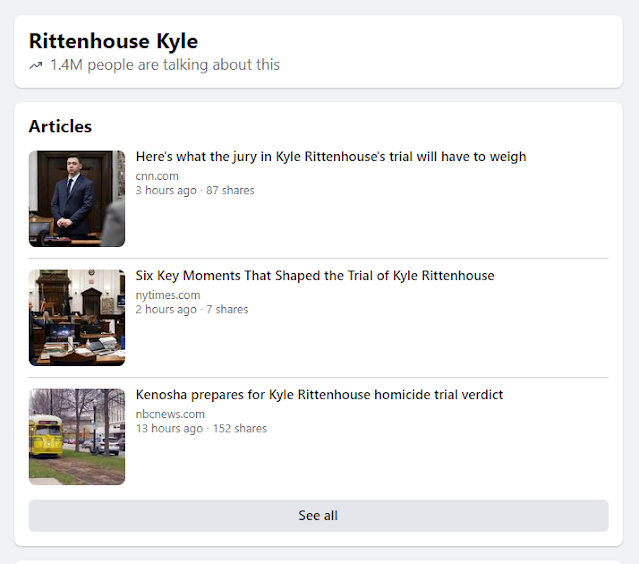Screen dimensions: 639x564
Task: Open article 'Here's what the jury' headline
Action: point(331,157)
